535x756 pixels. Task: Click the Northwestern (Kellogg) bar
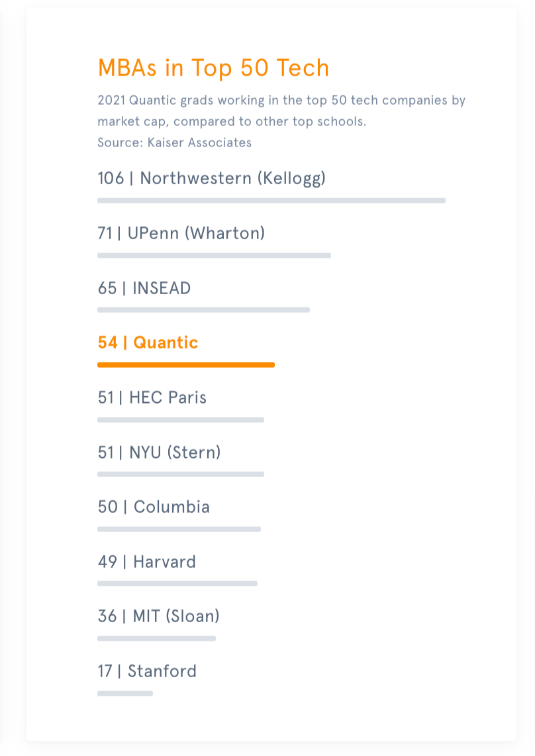tap(271, 201)
